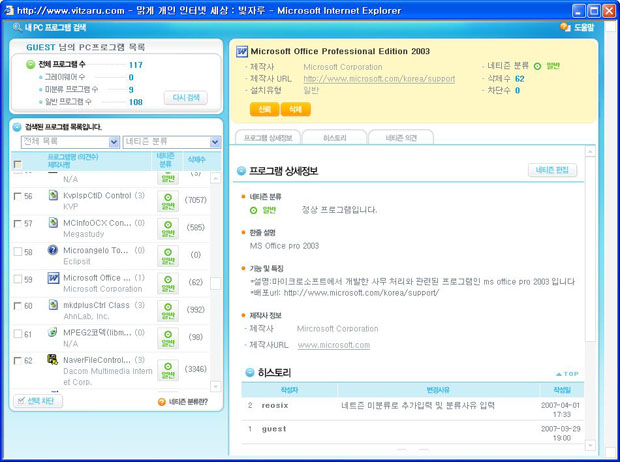This screenshot has height=462, width=620.
Task: Check the box for row 61
Action: (18, 334)
